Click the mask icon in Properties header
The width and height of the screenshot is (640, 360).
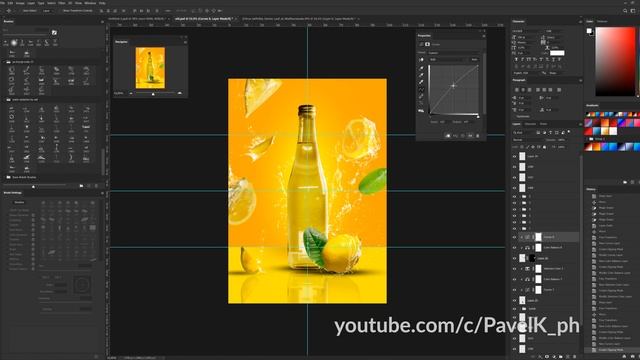[x=427, y=44]
